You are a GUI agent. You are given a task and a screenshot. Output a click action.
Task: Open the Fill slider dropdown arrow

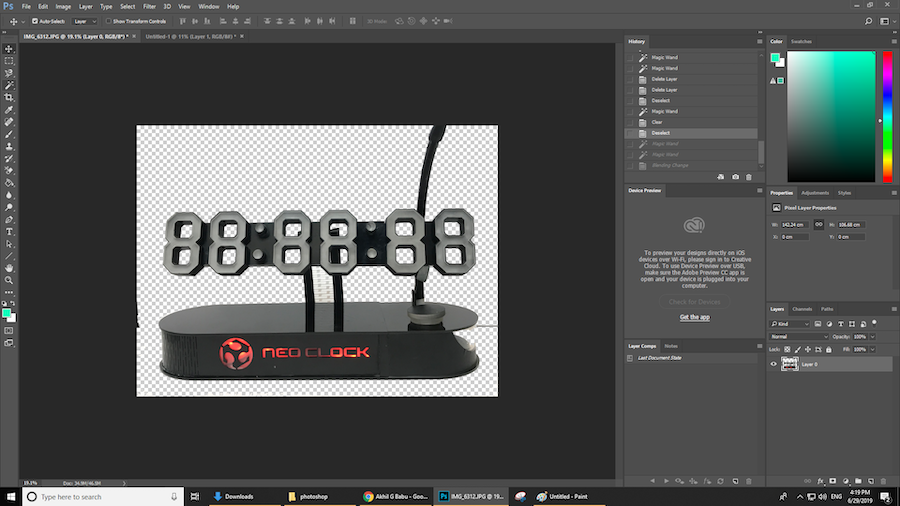point(873,349)
